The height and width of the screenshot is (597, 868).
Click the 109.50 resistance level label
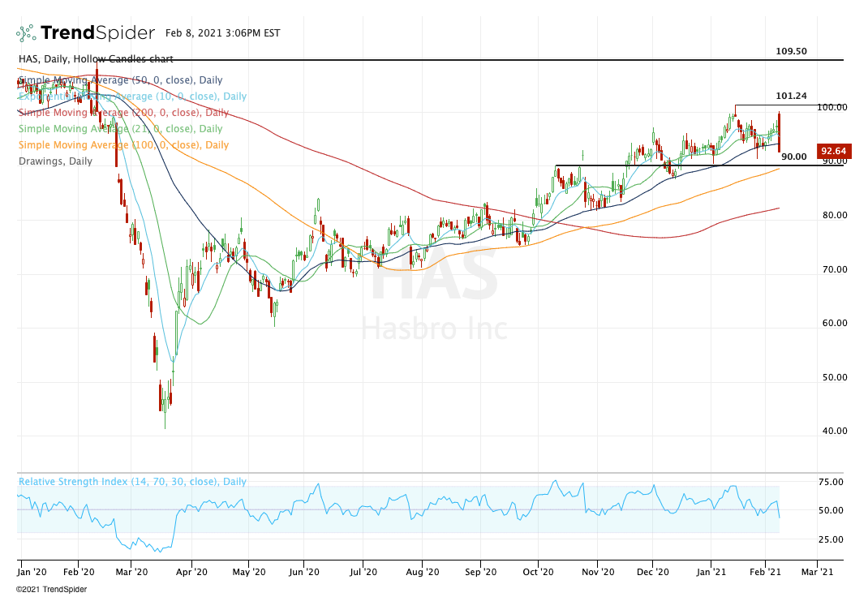791,51
